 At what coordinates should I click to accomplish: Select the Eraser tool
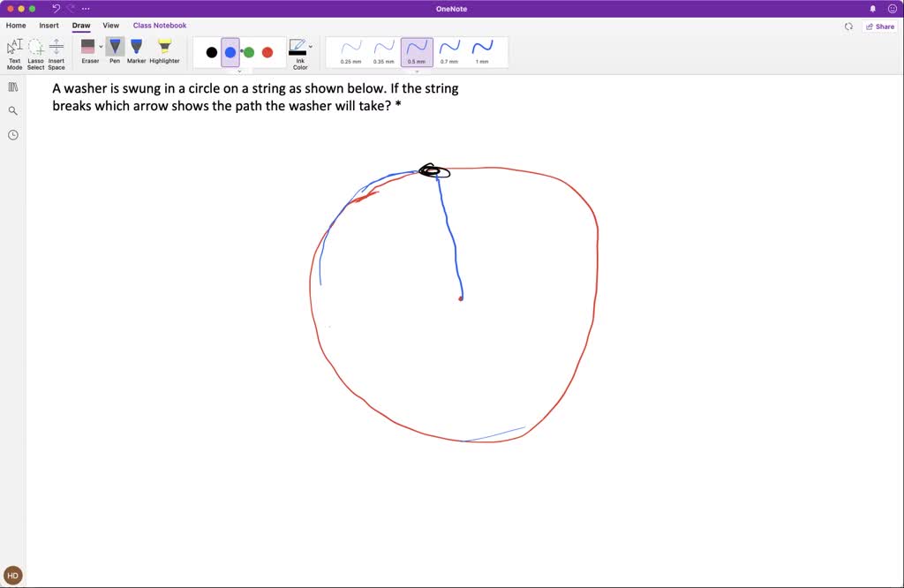[89, 51]
